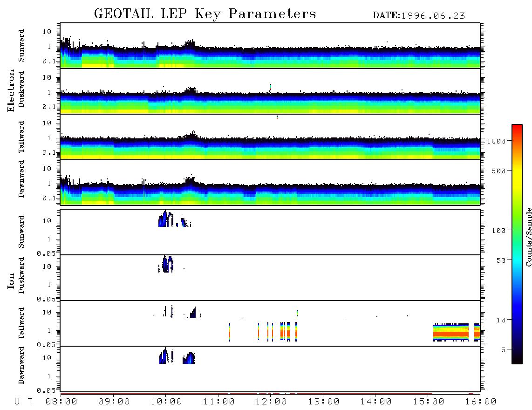
Task: Click the 0.05 label of Ion Dawnward panel
Action: [x=46, y=390]
